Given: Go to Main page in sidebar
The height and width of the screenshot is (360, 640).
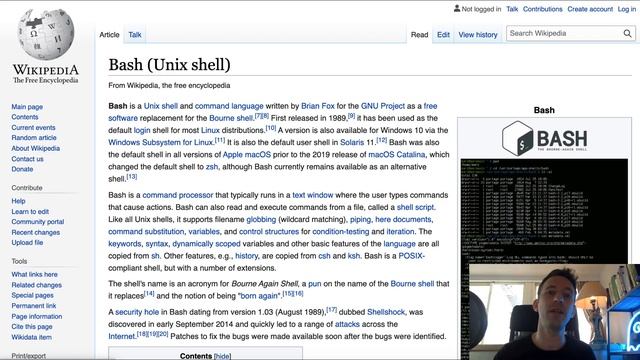Looking at the screenshot, I should (27, 107).
